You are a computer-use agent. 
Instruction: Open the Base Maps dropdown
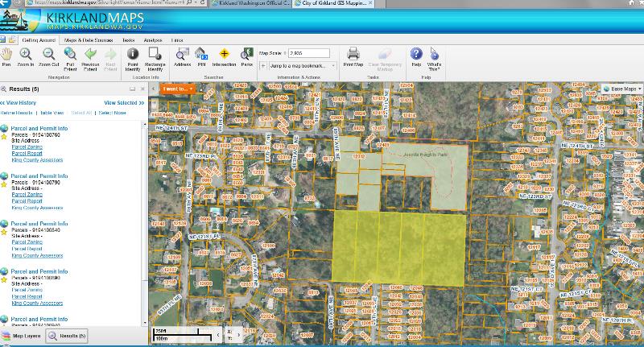pos(621,88)
